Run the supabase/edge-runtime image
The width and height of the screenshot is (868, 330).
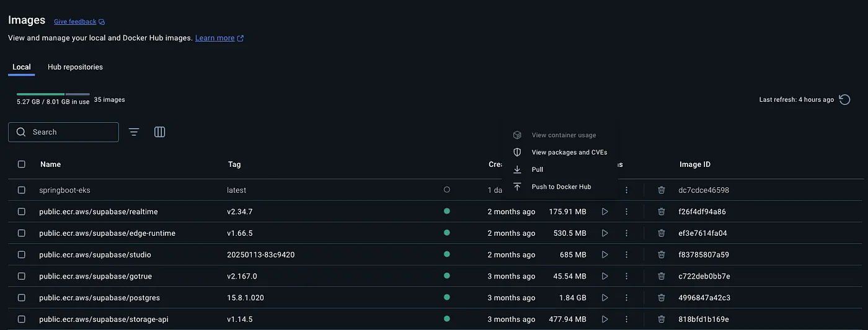(604, 233)
